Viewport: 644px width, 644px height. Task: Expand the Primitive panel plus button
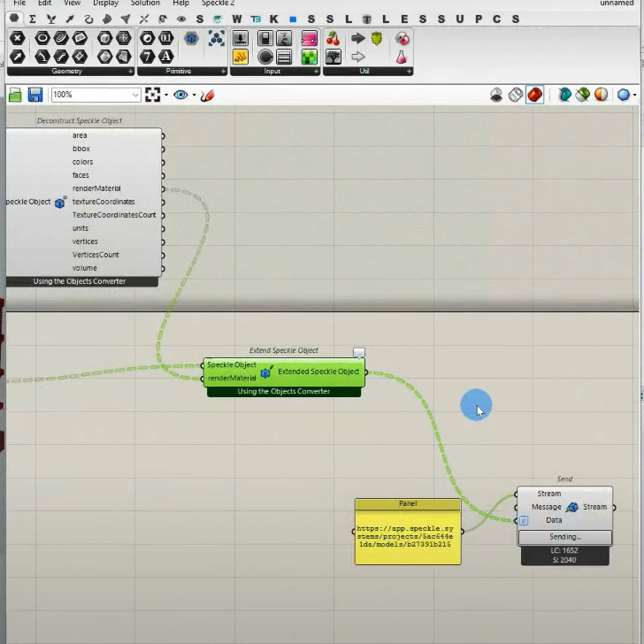[x=223, y=72]
